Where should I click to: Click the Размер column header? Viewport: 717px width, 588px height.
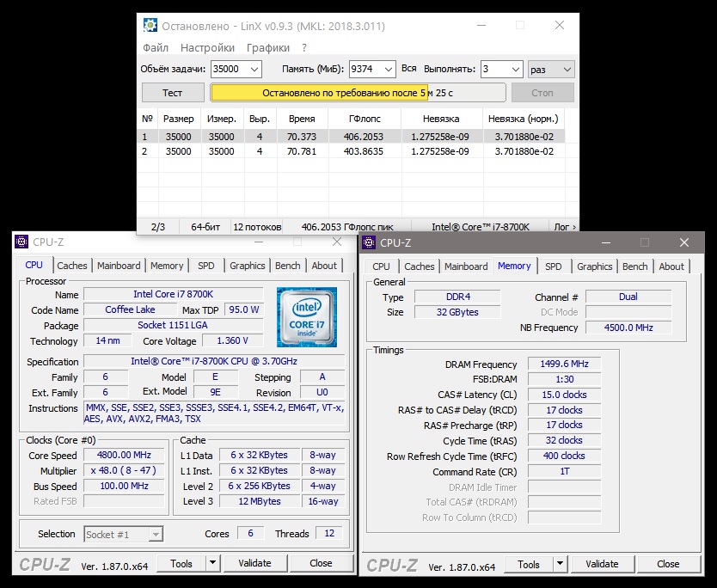coord(178,119)
